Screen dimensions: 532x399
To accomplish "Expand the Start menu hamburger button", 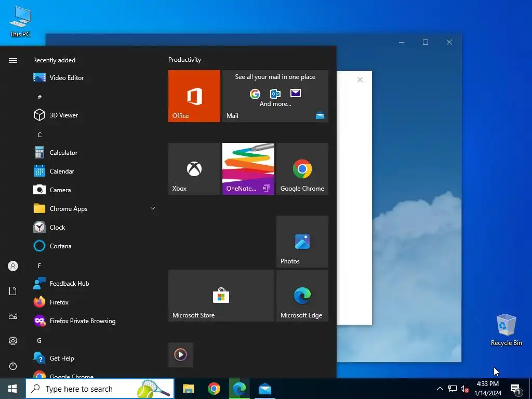I will click(13, 60).
